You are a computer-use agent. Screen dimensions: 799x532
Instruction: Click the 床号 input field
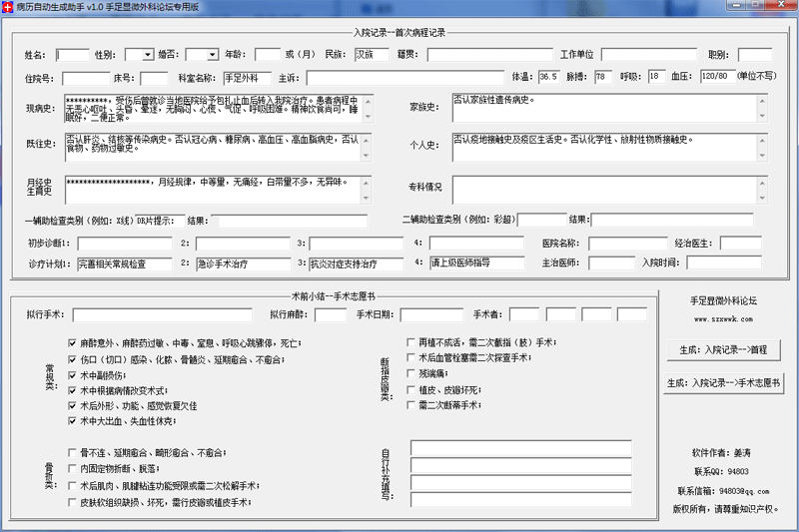pyautogui.click(x=154, y=79)
